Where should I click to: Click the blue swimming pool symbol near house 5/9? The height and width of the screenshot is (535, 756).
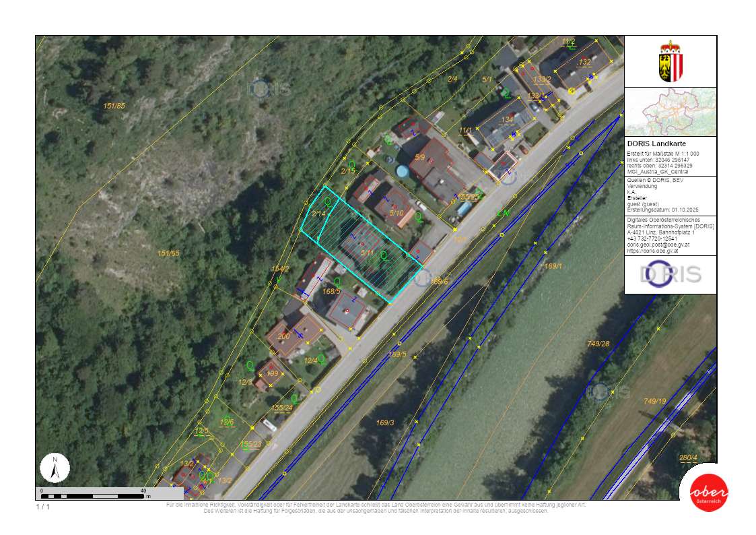click(x=402, y=171)
